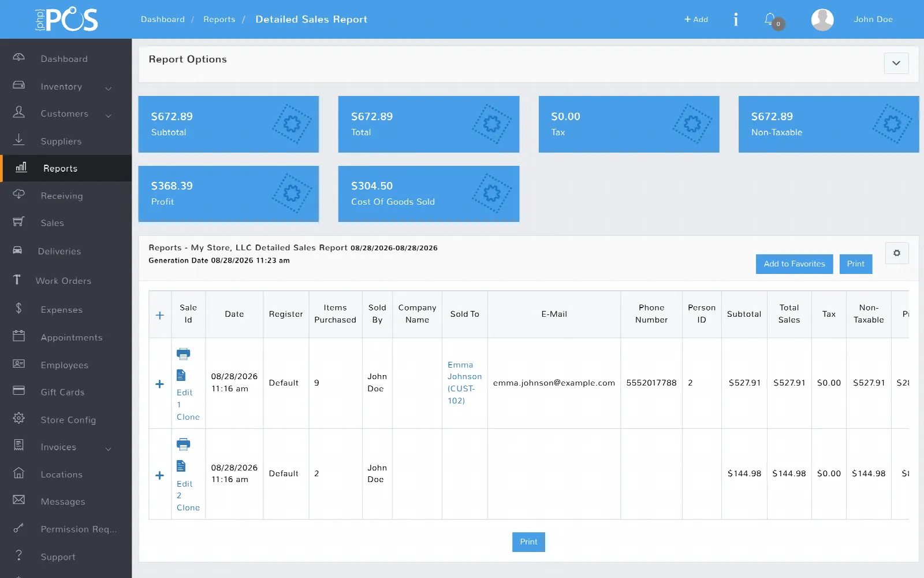Sort by Total Sales column header

click(789, 314)
